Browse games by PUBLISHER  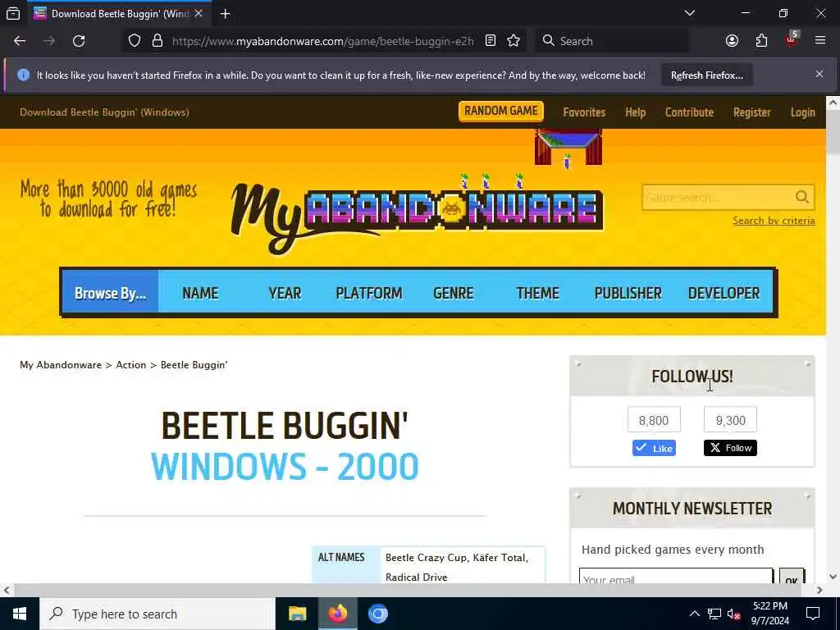coord(628,293)
